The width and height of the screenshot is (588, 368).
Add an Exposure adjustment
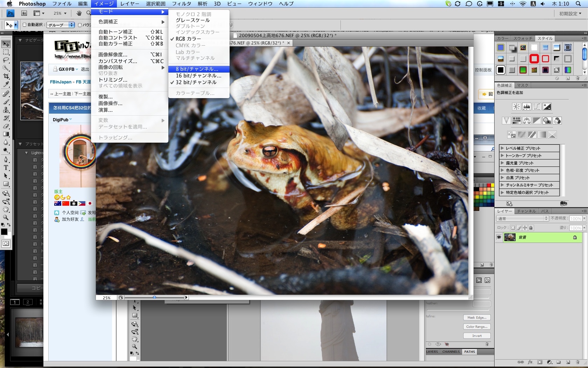[547, 107]
